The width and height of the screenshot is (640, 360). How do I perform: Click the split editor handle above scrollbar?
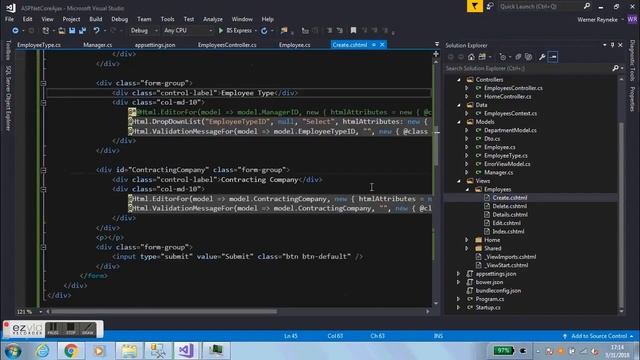coord(436,53)
